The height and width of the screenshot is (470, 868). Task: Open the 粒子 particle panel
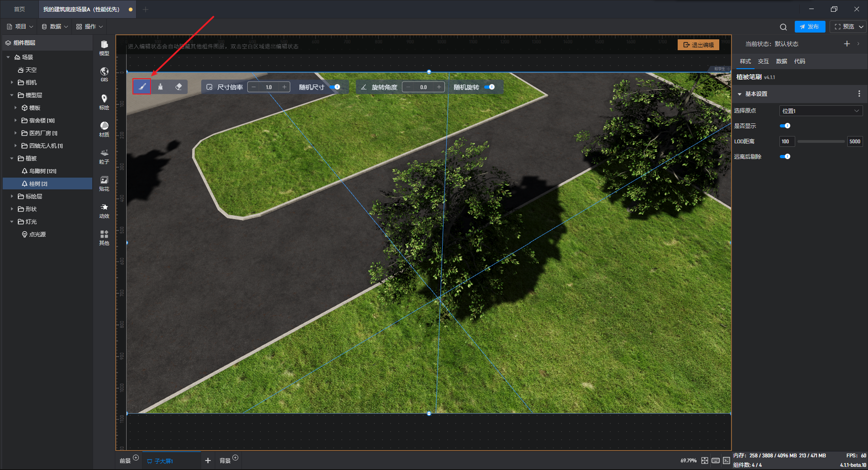coord(104,155)
